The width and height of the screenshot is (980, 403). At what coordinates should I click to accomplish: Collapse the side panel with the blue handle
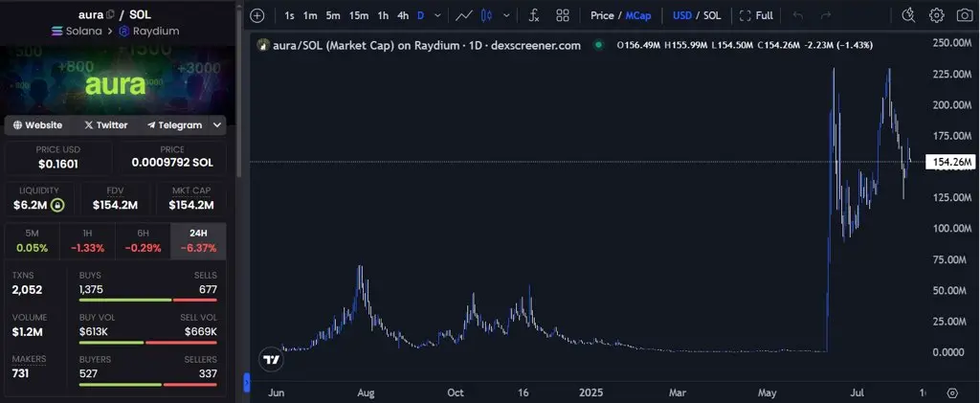246,382
